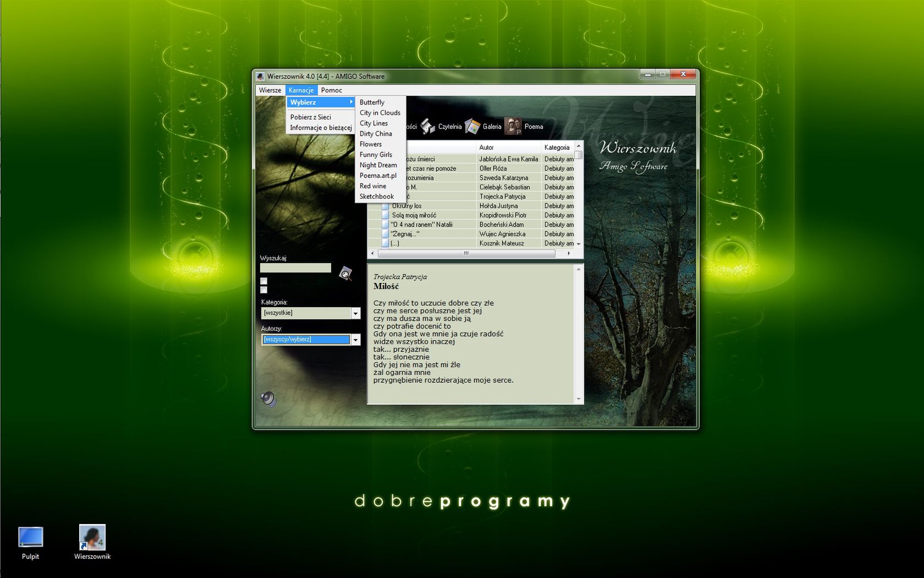924x578 pixels.
Task: Click the search magnifier icon
Action: [345, 273]
